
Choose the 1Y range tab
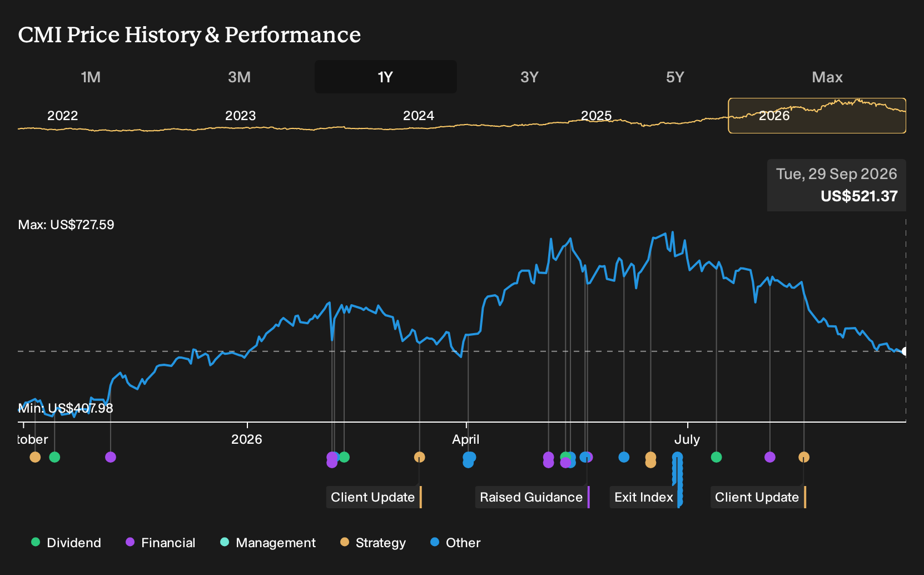(x=385, y=77)
